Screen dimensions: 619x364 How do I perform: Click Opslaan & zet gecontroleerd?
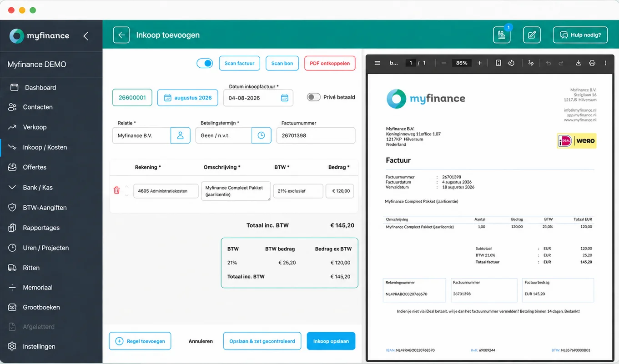tap(262, 341)
